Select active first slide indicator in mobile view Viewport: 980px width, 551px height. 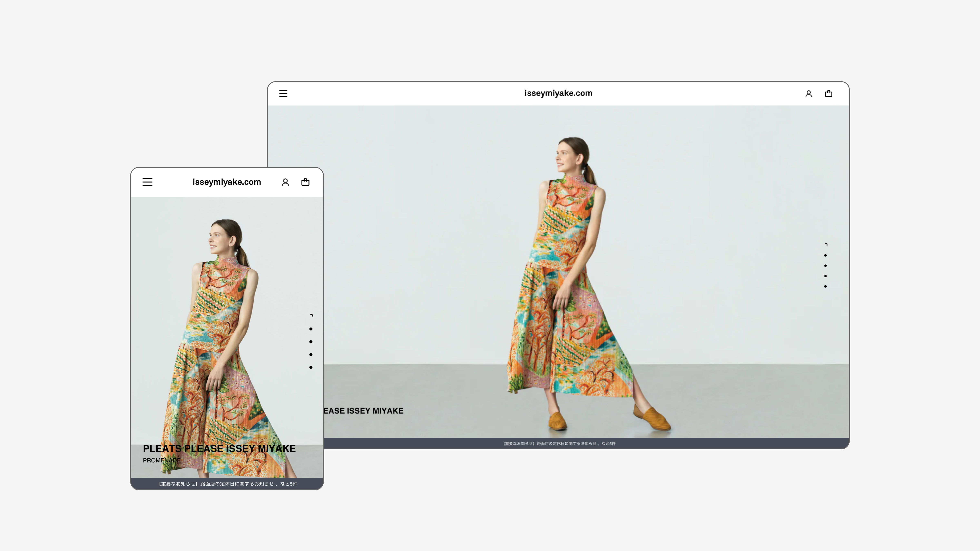[311, 316]
